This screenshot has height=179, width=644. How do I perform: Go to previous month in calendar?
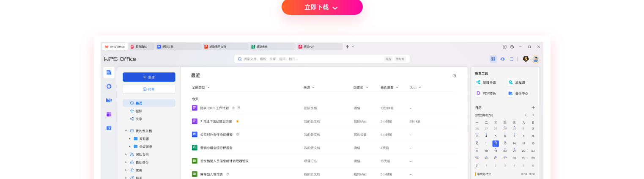pyautogui.click(x=526, y=115)
